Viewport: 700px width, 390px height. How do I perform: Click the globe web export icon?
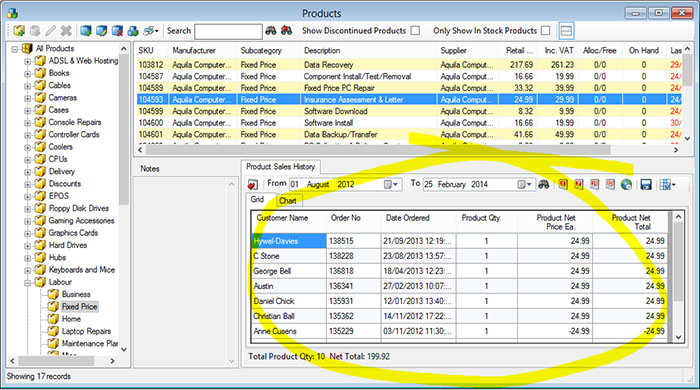tap(626, 184)
